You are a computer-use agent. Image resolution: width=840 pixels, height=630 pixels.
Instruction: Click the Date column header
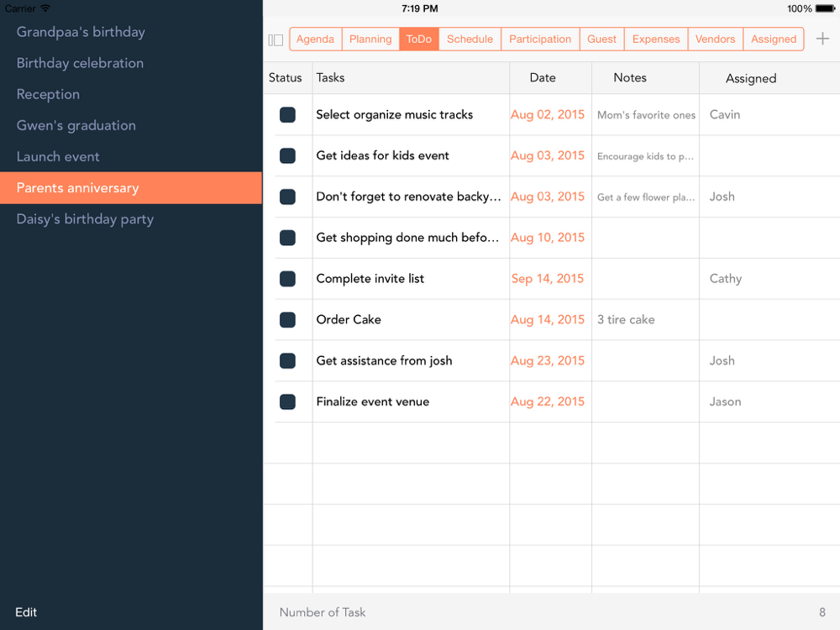[543, 77]
